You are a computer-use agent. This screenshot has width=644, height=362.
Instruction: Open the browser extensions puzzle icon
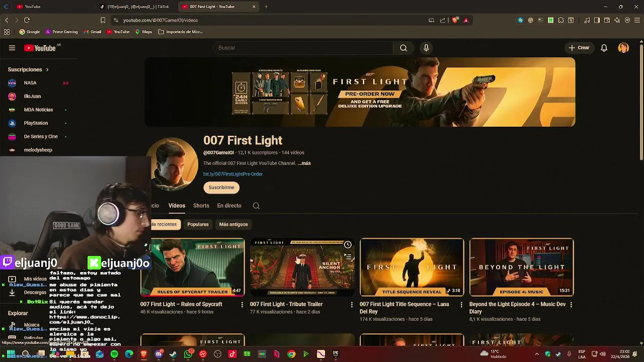tap(561, 20)
